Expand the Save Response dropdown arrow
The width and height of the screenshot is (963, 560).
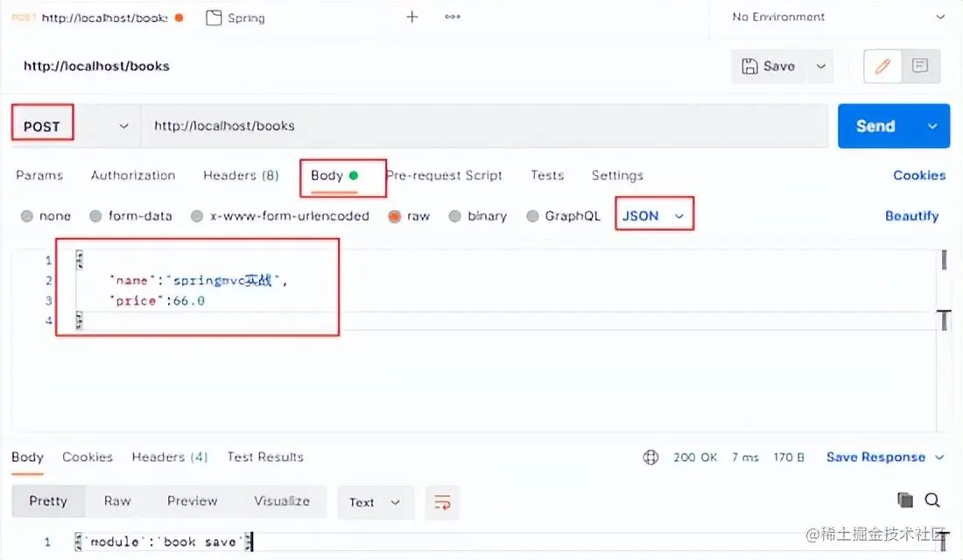click(939, 458)
